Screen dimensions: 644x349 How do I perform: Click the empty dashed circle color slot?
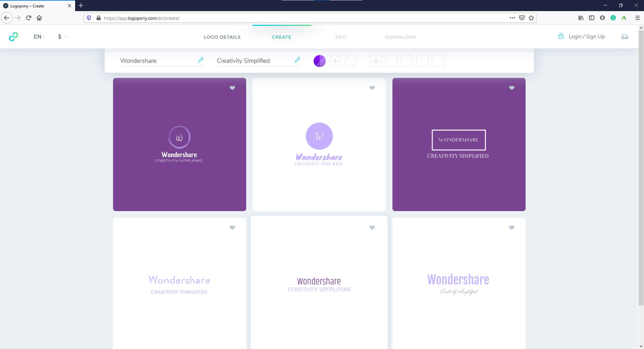tap(350, 61)
